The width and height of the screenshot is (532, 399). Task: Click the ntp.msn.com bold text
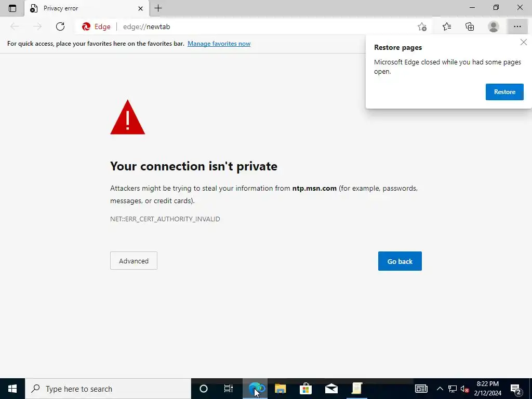(x=314, y=188)
